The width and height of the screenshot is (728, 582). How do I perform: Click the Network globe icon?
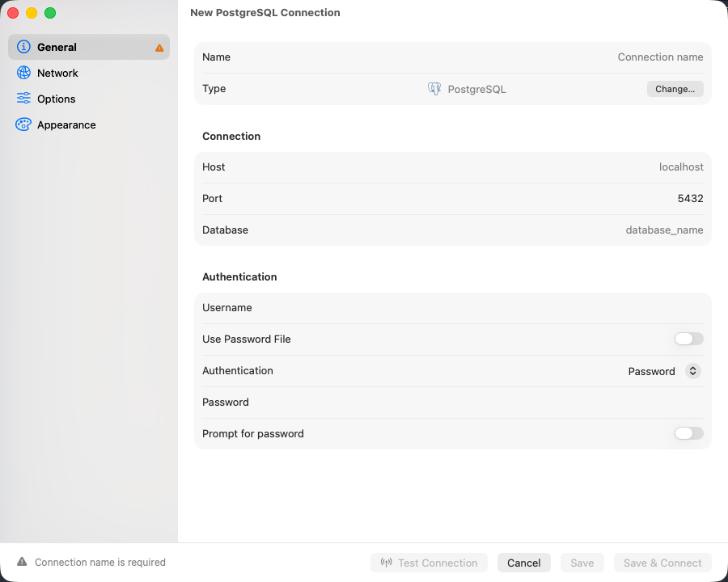(x=23, y=73)
